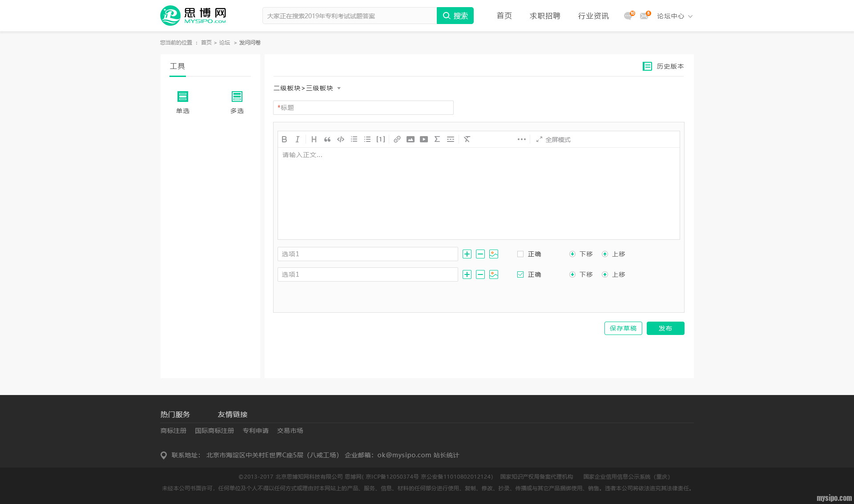Viewport: 854px width, 504px height.
Task: Click the 发布 publish button
Action: pyautogui.click(x=665, y=328)
